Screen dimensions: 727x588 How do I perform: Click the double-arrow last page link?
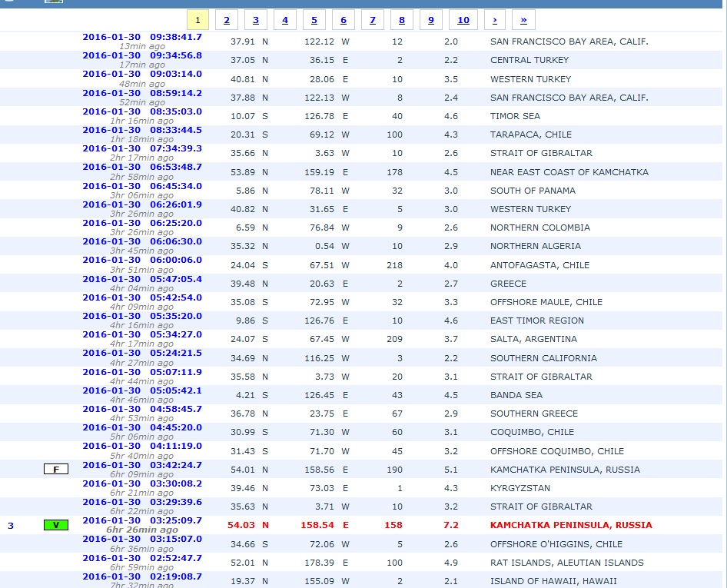click(x=523, y=20)
